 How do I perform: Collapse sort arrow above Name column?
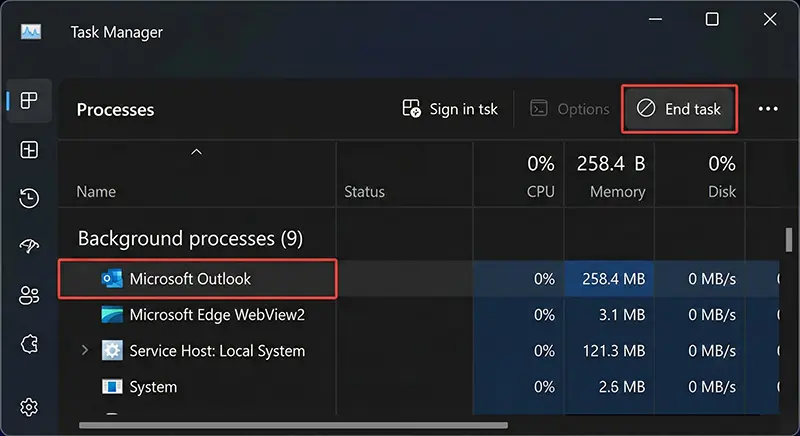click(x=196, y=152)
